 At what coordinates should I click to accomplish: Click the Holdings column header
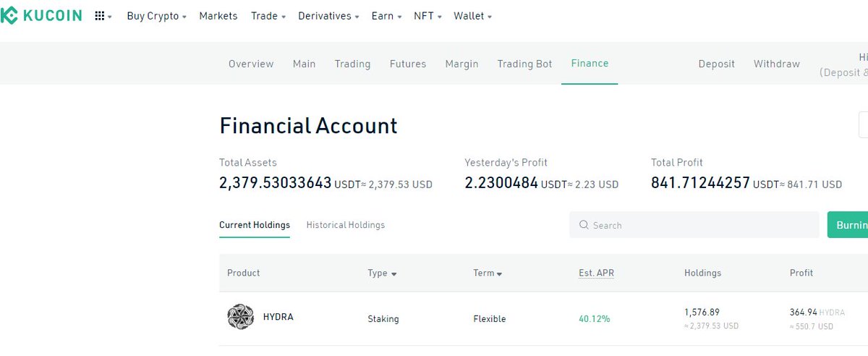pos(703,273)
